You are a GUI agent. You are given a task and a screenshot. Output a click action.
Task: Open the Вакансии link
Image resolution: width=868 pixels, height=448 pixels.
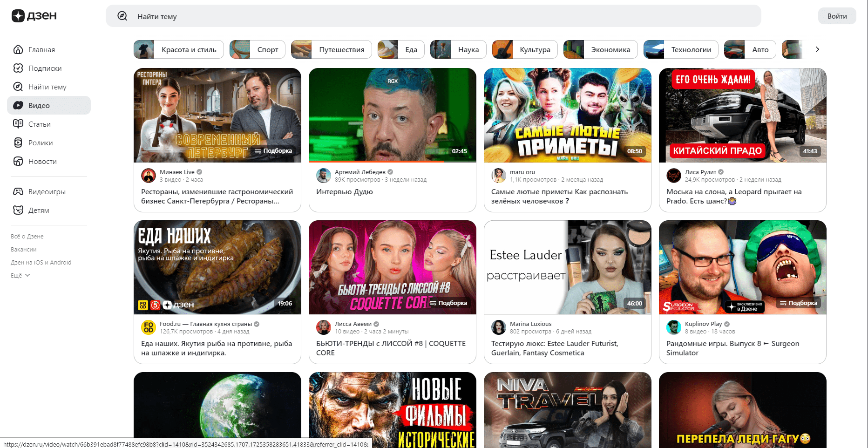pyautogui.click(x=23, y=249)
